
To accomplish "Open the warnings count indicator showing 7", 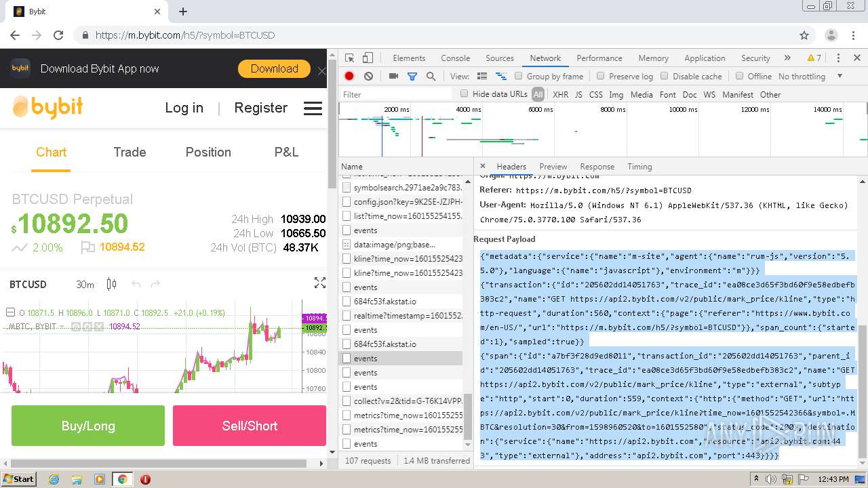I will coord(814,58).
